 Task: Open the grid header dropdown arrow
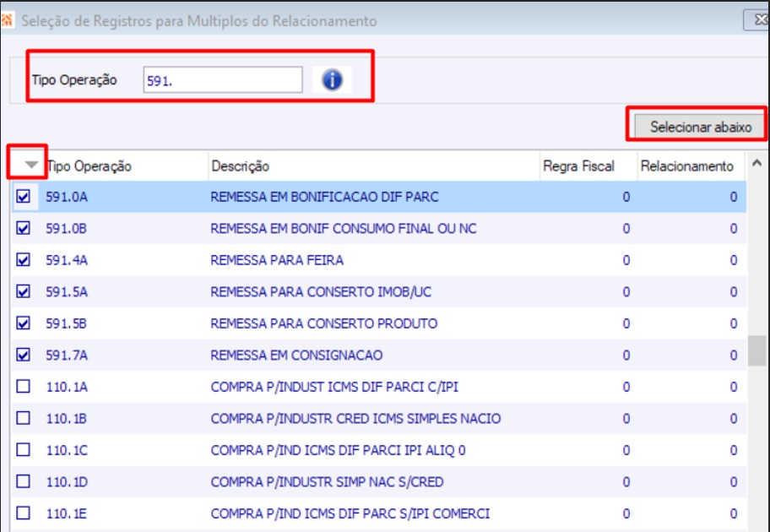[31, 165]
